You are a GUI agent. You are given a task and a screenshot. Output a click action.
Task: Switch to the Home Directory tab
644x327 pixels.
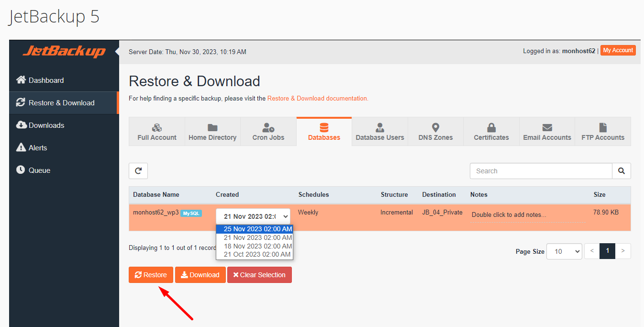click(212, 132)
